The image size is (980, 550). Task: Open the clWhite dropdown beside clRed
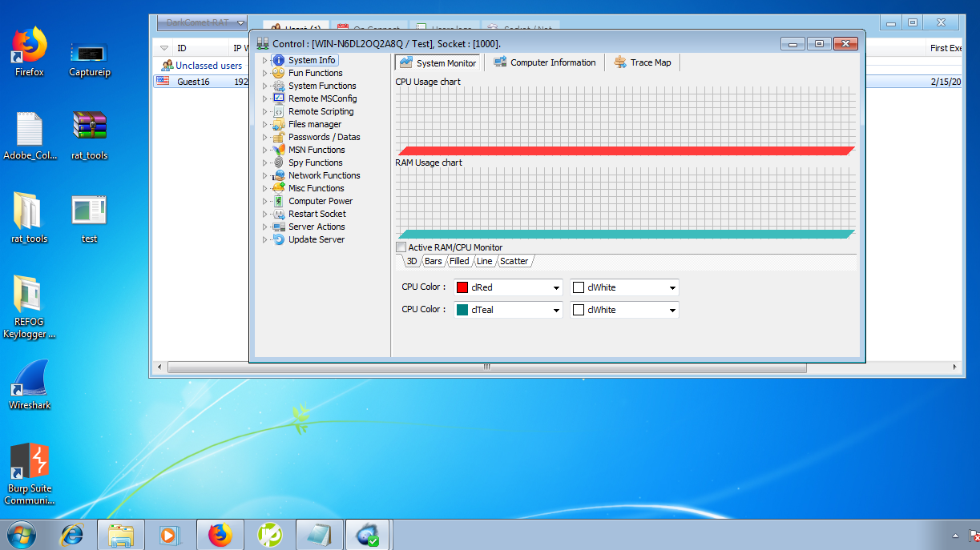(x=672, y=287)
